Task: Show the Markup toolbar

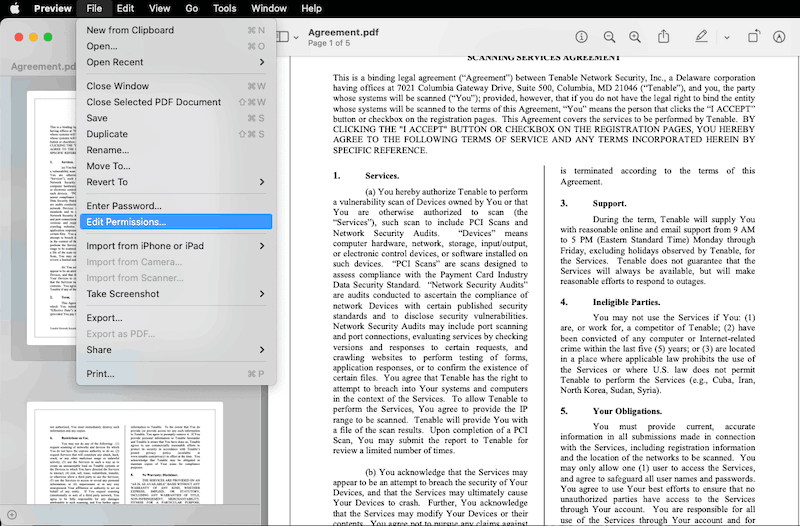Action: (781, 37)
